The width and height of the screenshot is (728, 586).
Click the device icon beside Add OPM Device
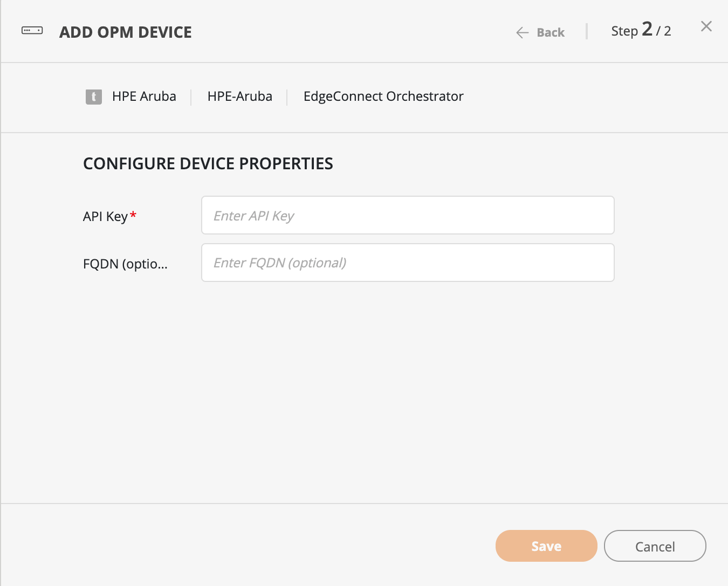(x=32, y=31)
